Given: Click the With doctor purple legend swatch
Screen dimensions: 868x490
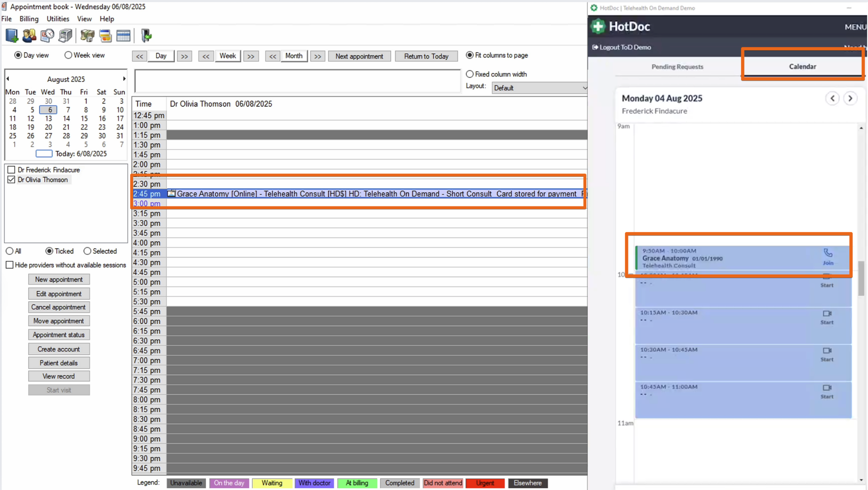Looking at the screenshot, I should 315,483.
